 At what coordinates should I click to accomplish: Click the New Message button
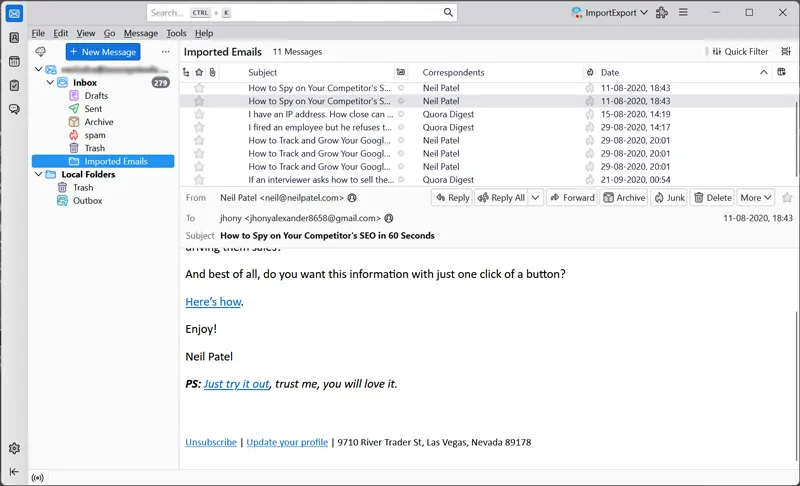click(103, 52)
